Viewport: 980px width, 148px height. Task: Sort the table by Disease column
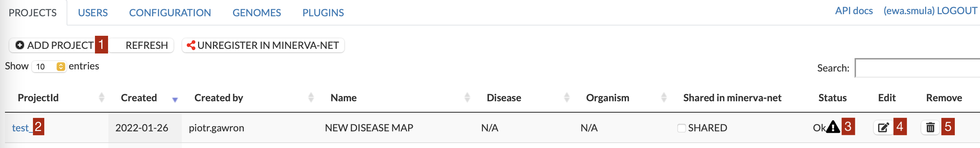point(567,98)
